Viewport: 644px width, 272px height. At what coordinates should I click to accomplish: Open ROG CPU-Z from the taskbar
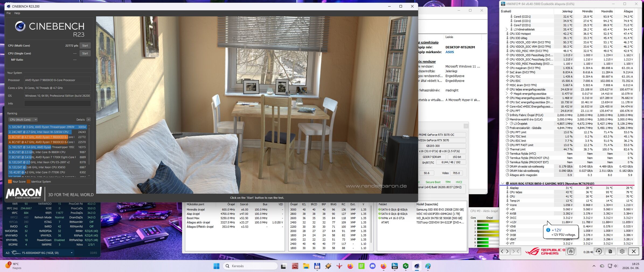click(x=295, y=266)
